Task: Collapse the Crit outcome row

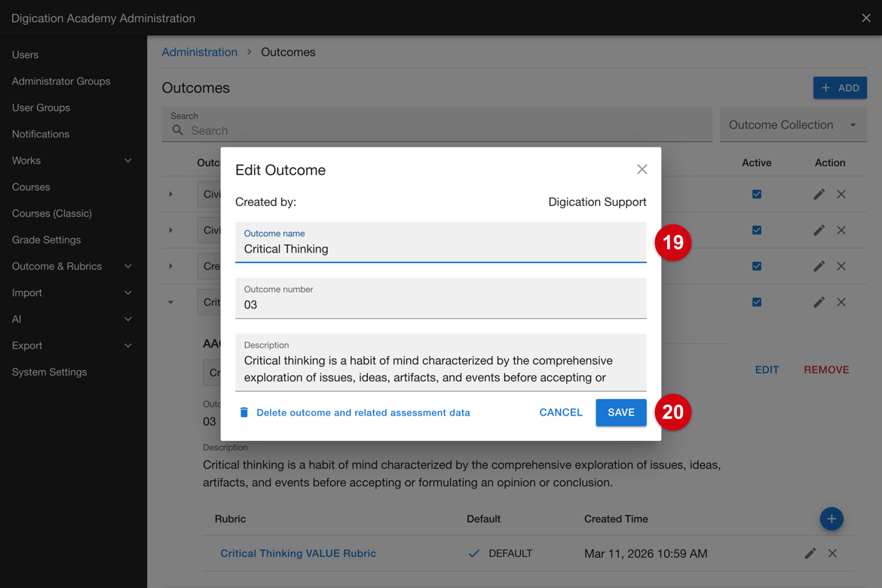Action: pyautogui.click(x=170, y=302)
